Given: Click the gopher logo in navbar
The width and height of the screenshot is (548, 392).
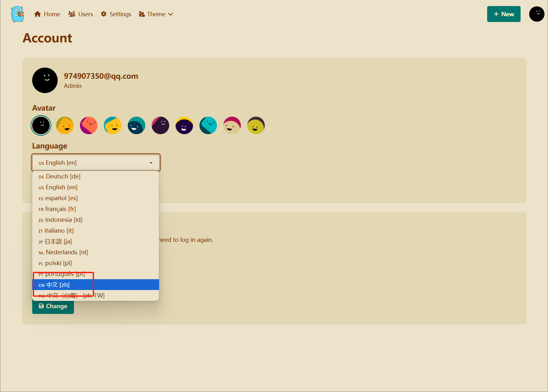Looking at the screenshot, I should coord(18,14).
